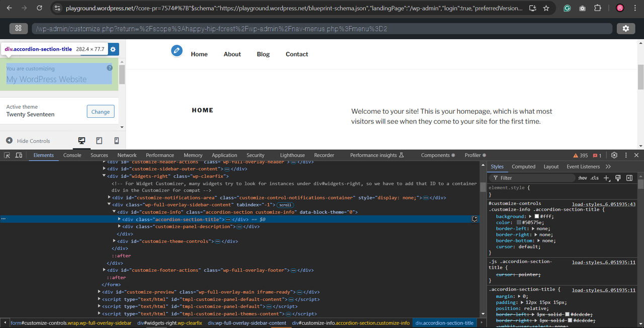Toggle the computed styles sidebar icon
The image size is (644, 328).
click(x=629, y=178)
